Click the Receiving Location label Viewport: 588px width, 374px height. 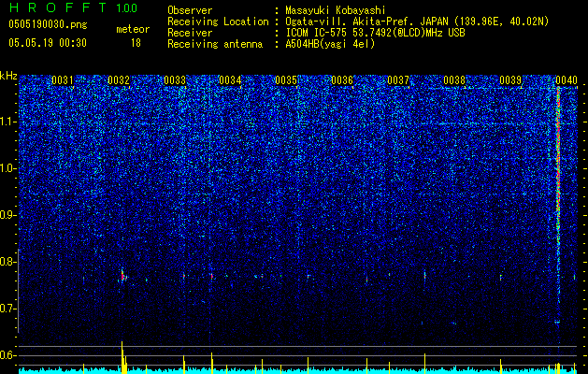click(x=218, y=22)
